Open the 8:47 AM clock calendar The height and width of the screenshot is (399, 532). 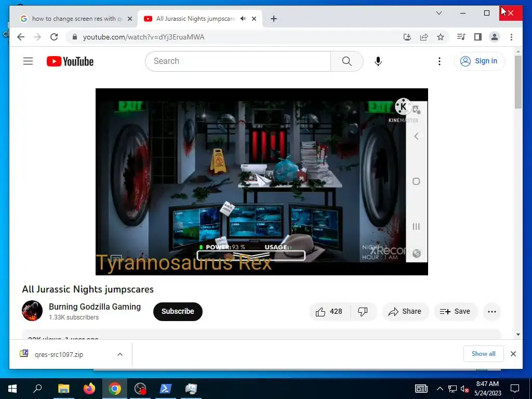click(x=487, y=389)
